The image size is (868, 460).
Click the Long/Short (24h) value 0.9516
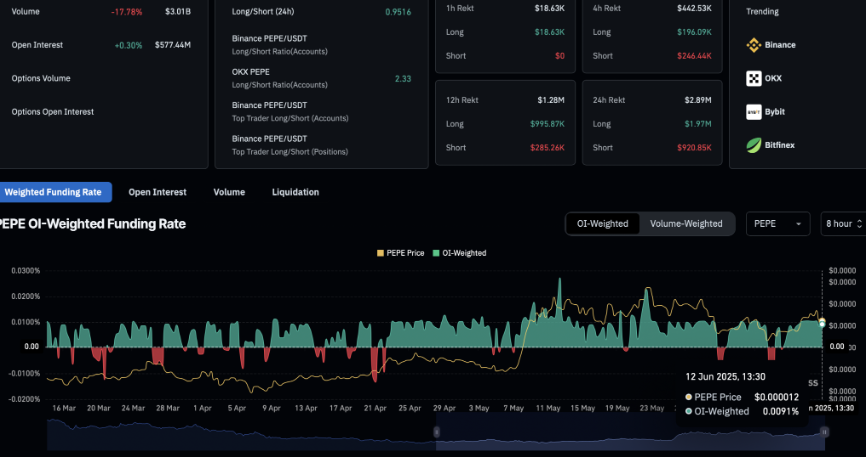coord(398,12)
